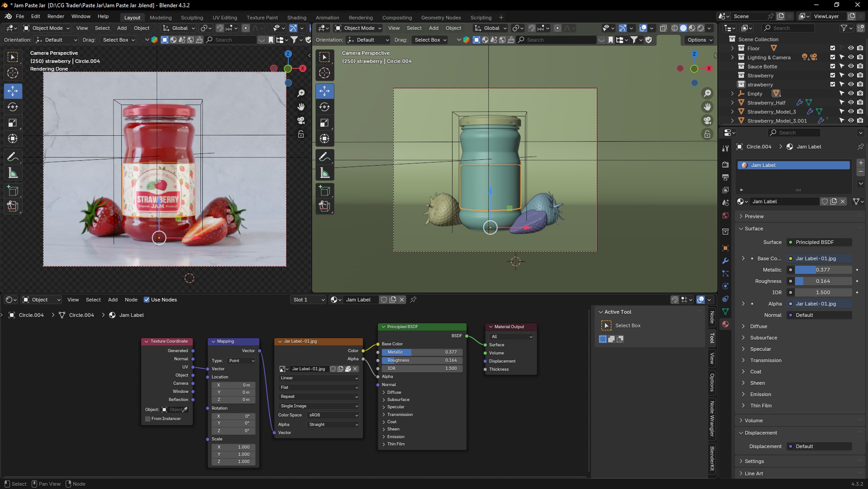Open the Global orientation dropdown in the left viewport
Viewport: 868px width, 489px height.
[x=179, y=28]
